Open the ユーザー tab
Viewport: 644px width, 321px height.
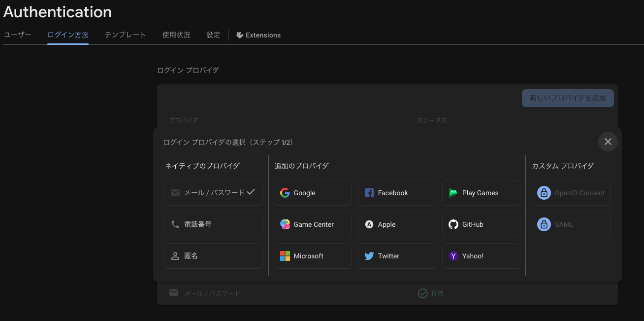(x=18, y=35)
